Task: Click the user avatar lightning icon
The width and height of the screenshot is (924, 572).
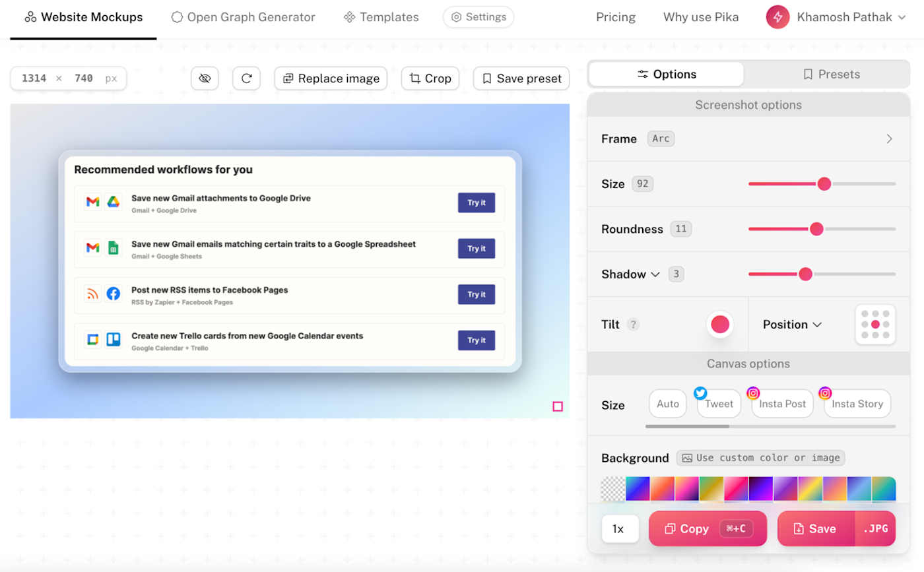Action: pyautogui.click(x=777, y=17)
